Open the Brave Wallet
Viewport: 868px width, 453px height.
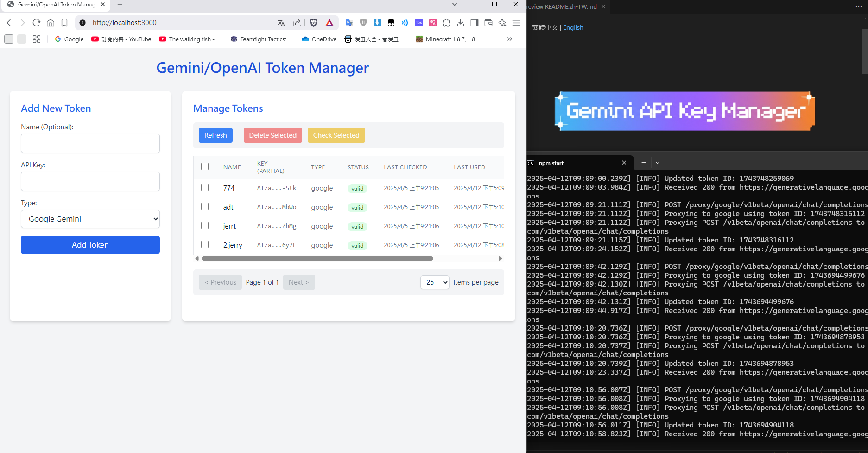coord(488,22)
